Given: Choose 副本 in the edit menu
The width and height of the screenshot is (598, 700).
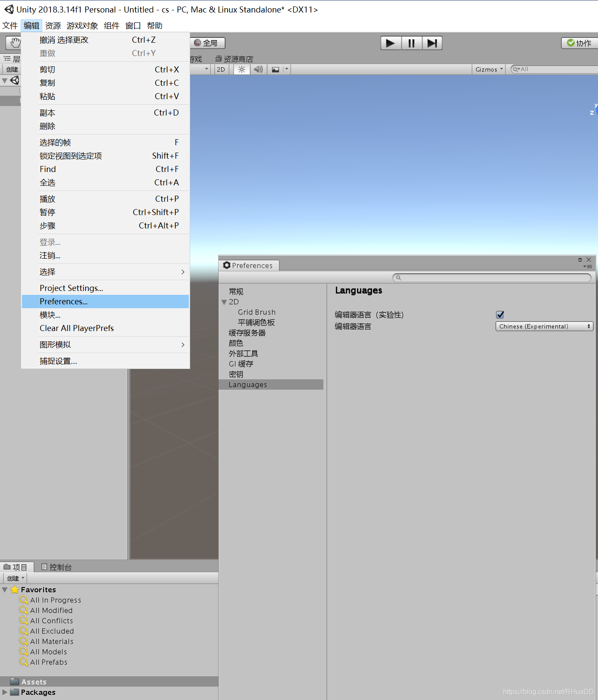Looking at the screenshot, I should [105, 113].
